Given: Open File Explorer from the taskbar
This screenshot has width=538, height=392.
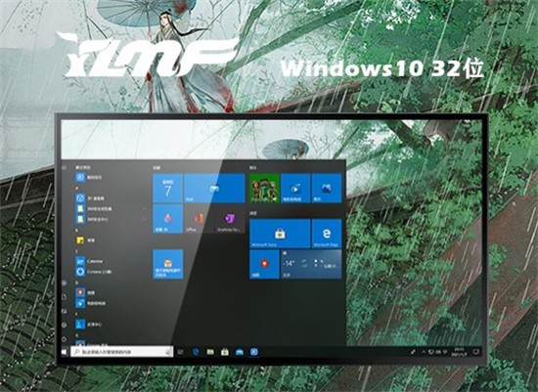Looking at the screenshot, I should [210, 352].
